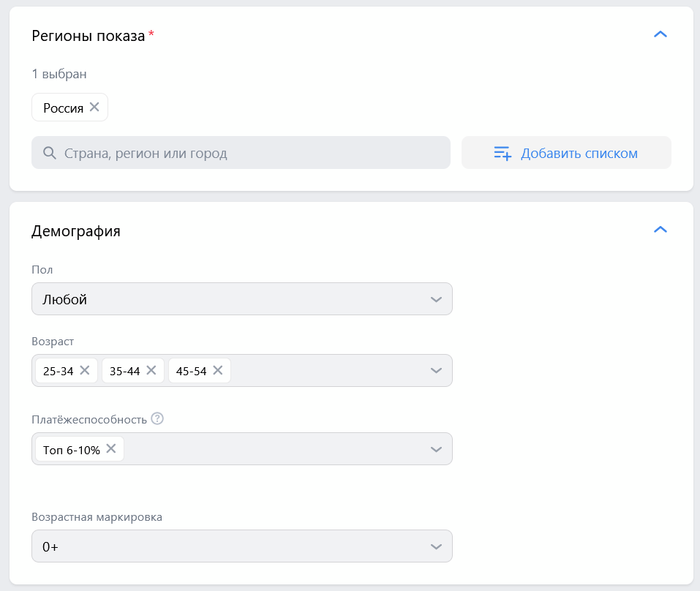This screenshot has width=700, height=591.
Task: Click the Демография heading
Action: (x=76, y=231)
